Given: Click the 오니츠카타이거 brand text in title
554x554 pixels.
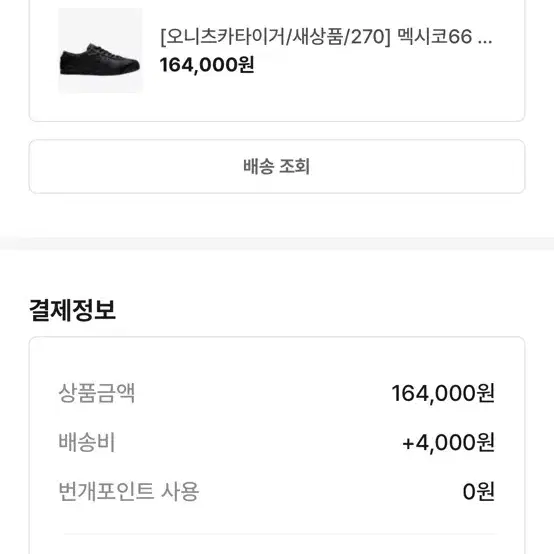Looking at the screenshot, I should click(x=225, y=36).
